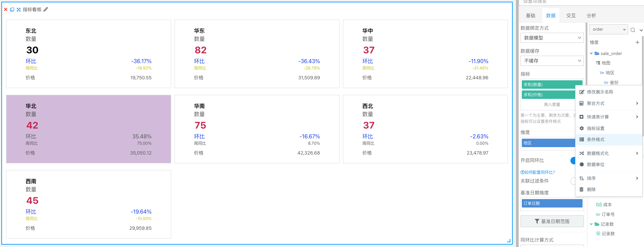
Task: Open the order dataset dropdown
Action: (609, 29)
